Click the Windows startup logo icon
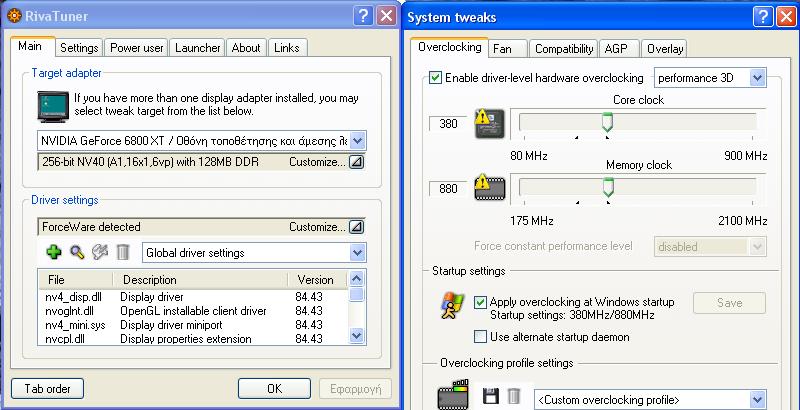Screen dimensions: 800x410 pyautogui.click(x=452, y=305)
